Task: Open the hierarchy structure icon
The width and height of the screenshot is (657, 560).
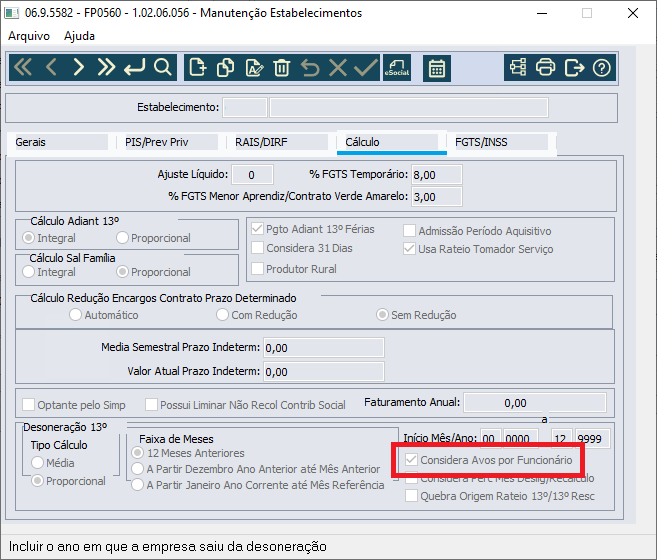Action: click(518, 67)
